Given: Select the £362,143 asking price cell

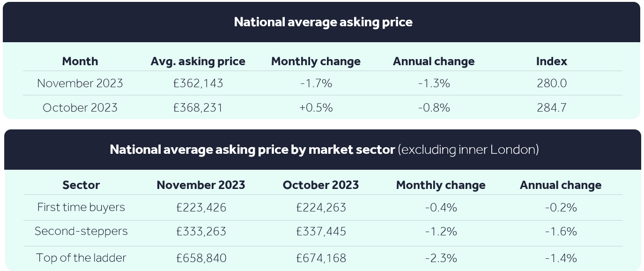Looking at the screenshot, I should (198, 83).
